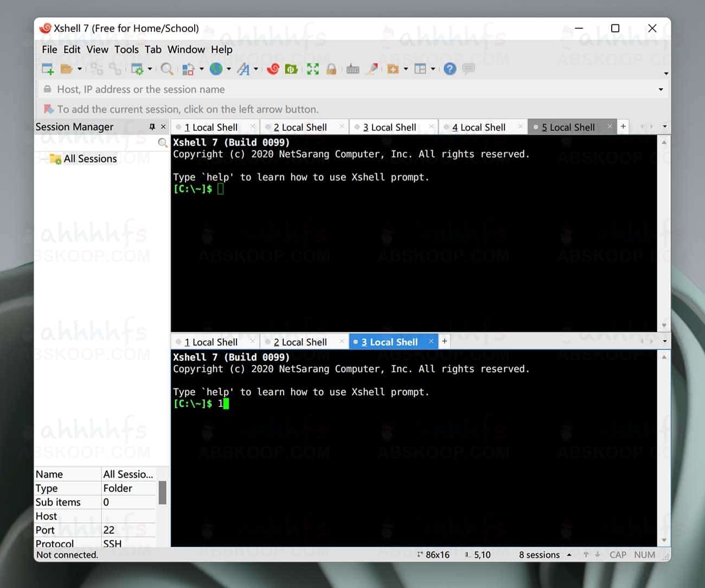
Task: Pin the Session Manager panel
Action: pos(152,126)
